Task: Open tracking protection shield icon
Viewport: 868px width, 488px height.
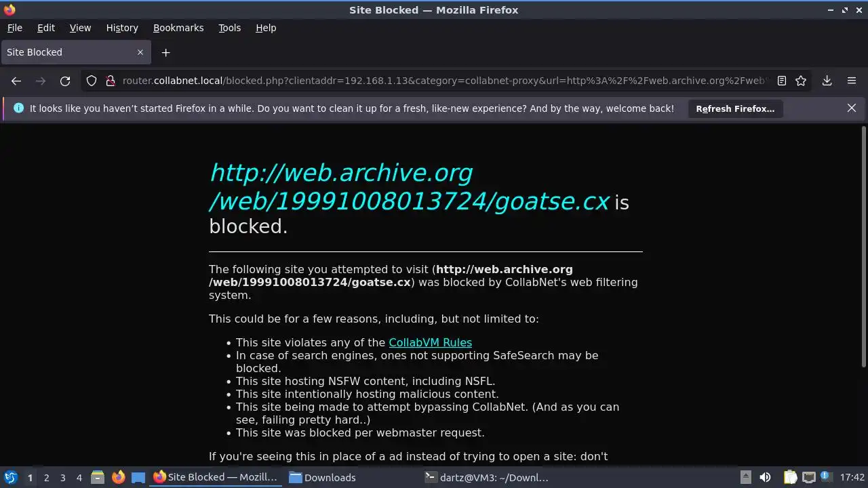Action: 92,81
